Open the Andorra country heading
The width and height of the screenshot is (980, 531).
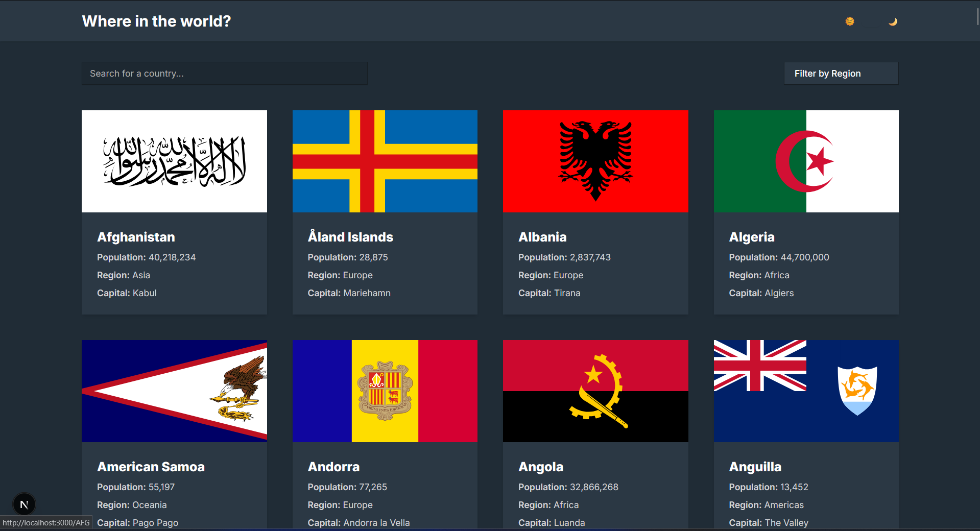tap(333, 467)
